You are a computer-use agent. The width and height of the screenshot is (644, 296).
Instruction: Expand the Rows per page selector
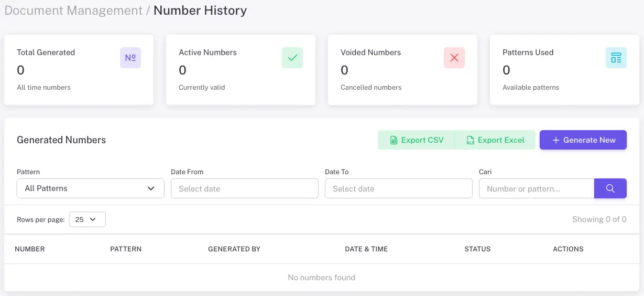point(87,219)
